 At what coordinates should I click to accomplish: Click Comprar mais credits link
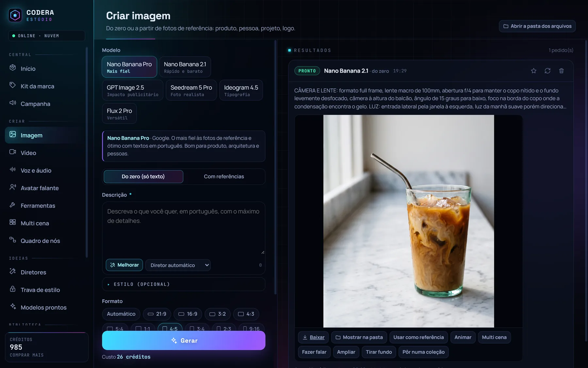(x=26, y=355)
